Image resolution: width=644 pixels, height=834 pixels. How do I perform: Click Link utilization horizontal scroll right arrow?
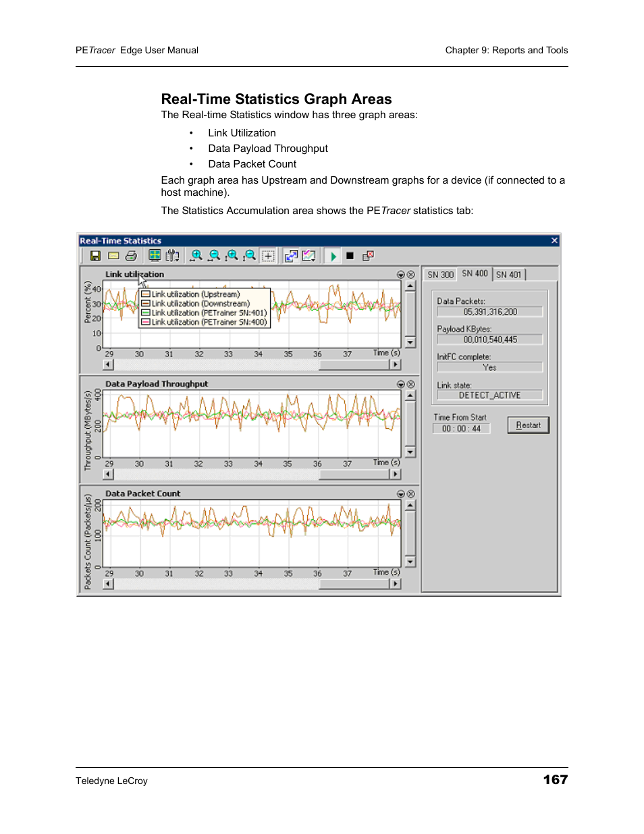tap(396, 365)
